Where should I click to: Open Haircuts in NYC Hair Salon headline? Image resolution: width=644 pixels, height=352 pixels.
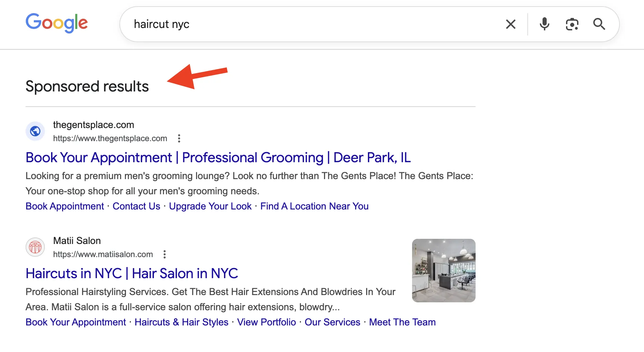point(132,273)
